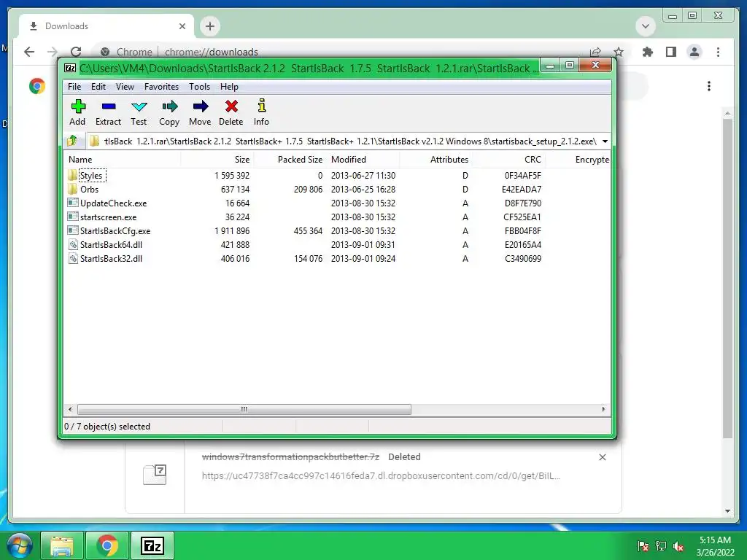747x560 pixels.
Task: Click Chrome's back arrow
Action: click(x=29, y=52)
